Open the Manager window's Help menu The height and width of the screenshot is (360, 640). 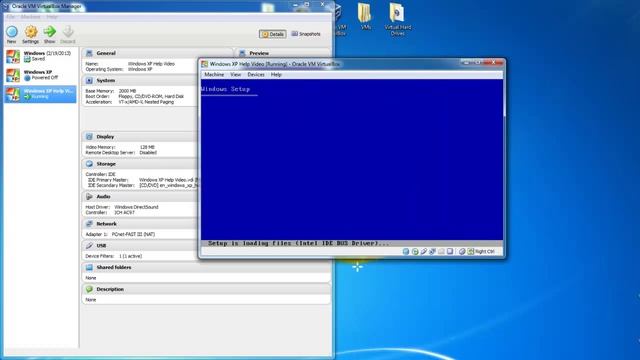coord(52,17)
